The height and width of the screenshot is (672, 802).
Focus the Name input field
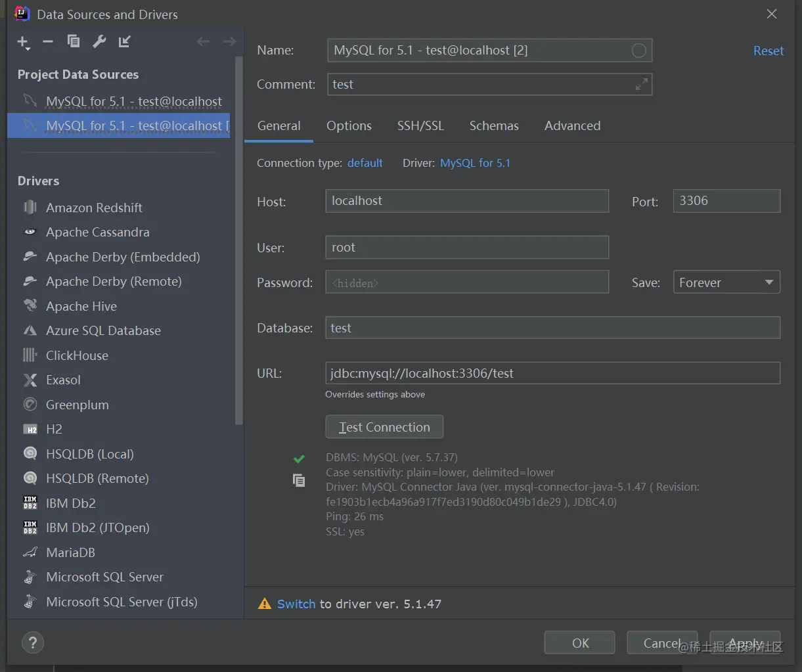click(489, 51)
